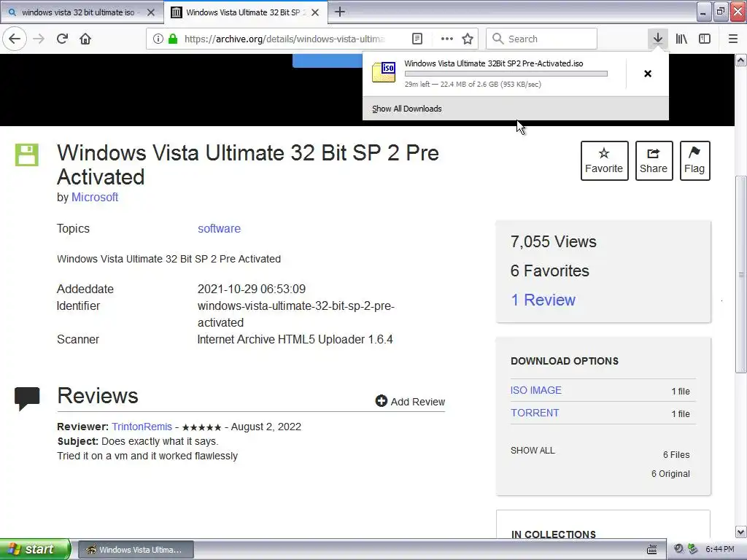Click the 6 Original text
Screen dimensions: 747x560
point(671,474)
